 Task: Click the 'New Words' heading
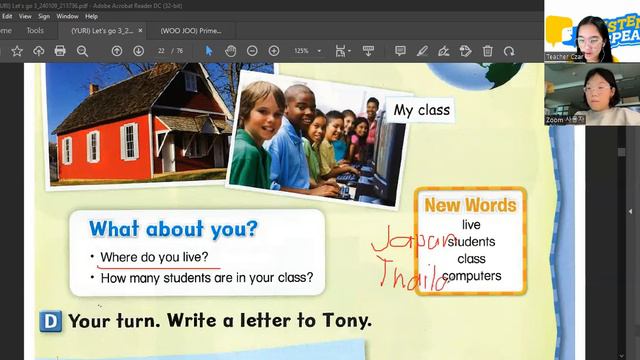tap(470, 205)
